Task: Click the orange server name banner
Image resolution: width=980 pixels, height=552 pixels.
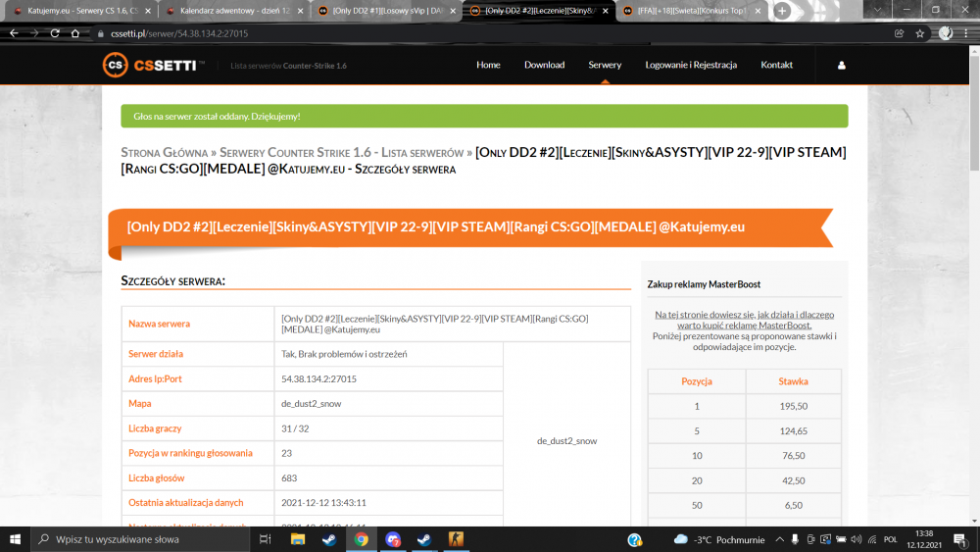Action: pyautogui.click(x=470, y=227)
